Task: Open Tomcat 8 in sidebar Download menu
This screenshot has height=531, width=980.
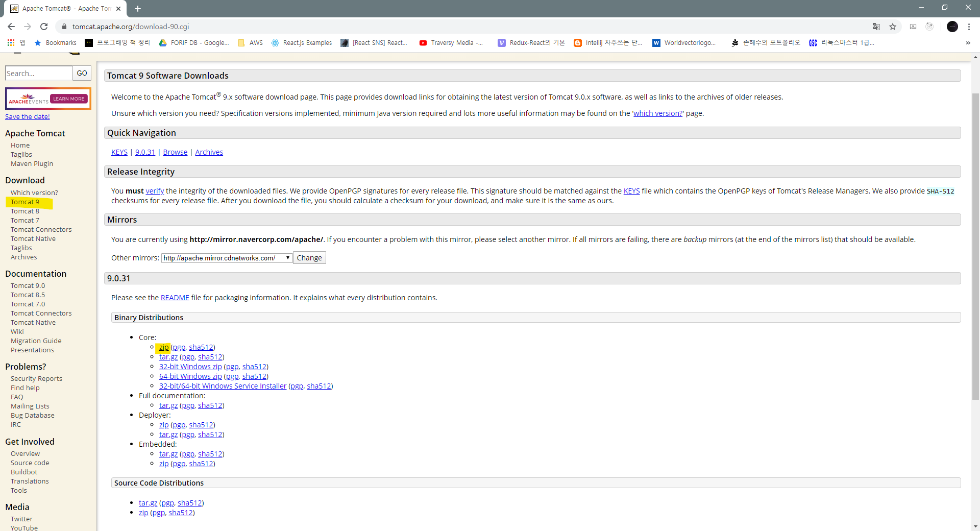Action: [25, 211]
